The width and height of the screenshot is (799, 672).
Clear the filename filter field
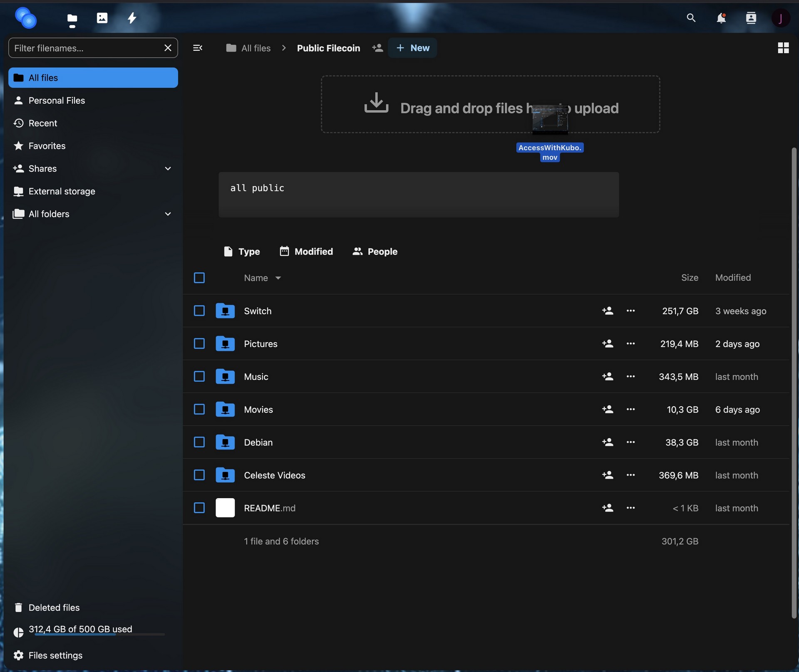coord(168,48)
